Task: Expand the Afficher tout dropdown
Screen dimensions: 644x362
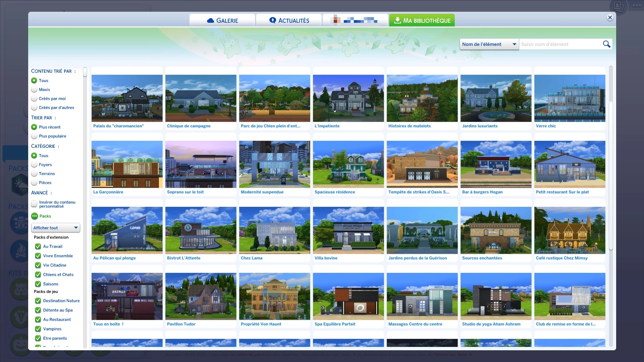Action: click(56, 228)
